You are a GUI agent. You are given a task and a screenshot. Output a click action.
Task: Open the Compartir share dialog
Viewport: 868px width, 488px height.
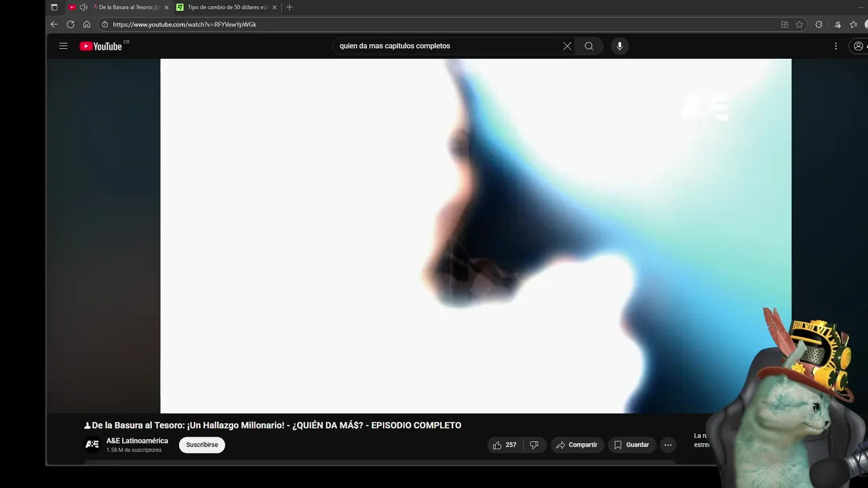(577, 445)
